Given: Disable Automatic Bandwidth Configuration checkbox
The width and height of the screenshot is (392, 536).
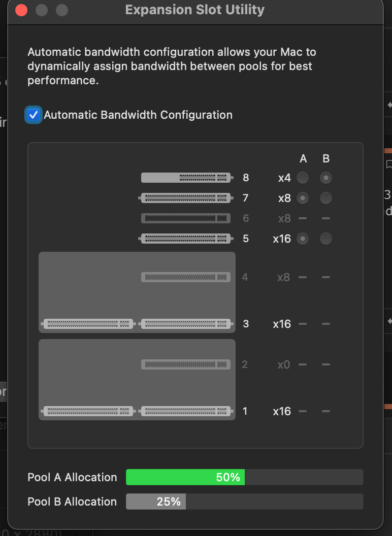Looking at the screenshot, I should tap(34, 115).
